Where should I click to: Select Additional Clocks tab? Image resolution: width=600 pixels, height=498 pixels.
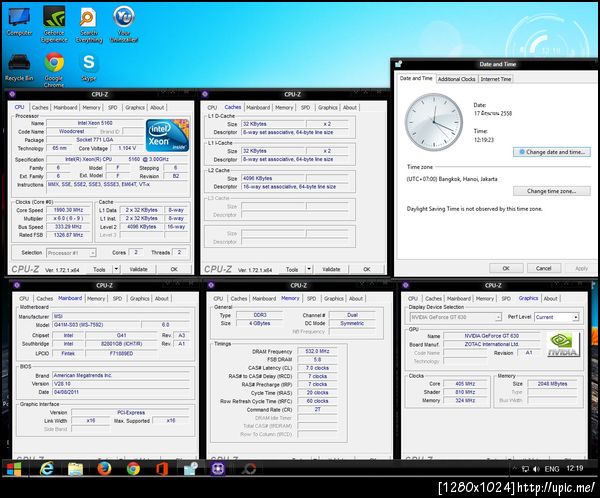[457, 79]
